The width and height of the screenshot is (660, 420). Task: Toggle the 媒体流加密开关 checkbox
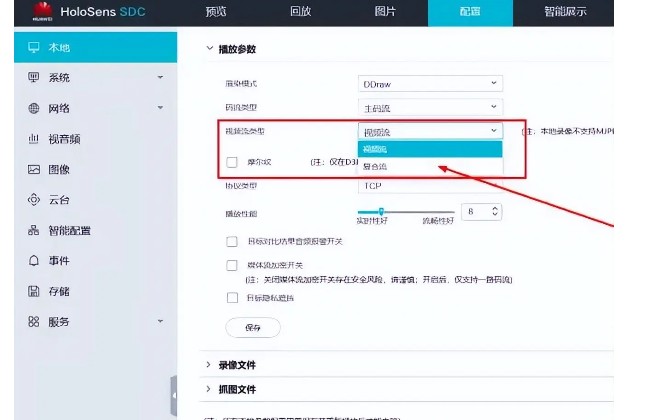(x=232, y=265)
